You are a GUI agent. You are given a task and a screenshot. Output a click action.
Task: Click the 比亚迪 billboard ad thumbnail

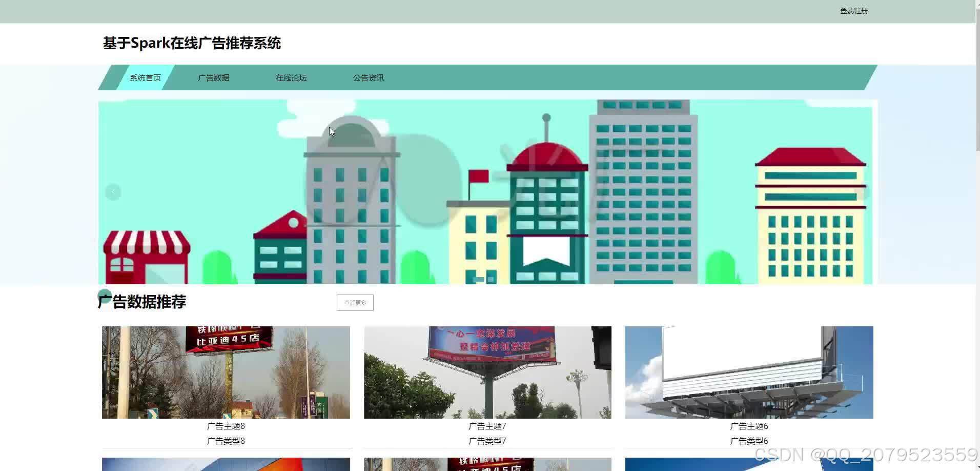coord(226,372)
